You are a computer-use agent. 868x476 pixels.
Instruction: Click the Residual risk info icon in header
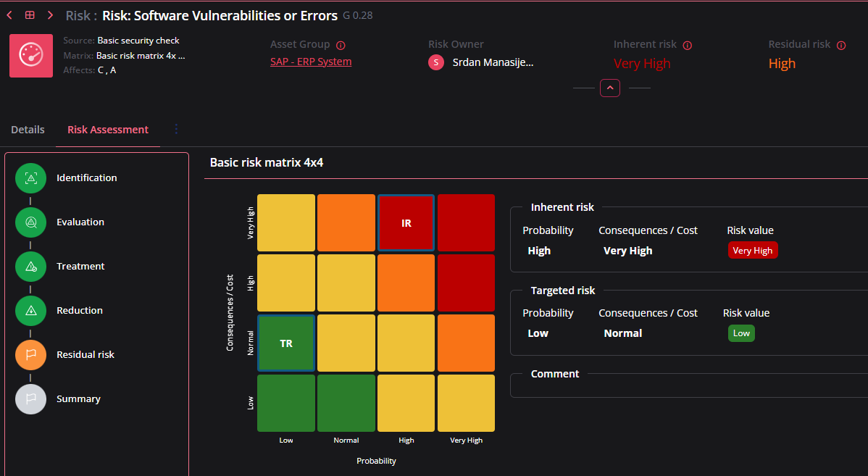pyautogui.click(x=841, y=45)
